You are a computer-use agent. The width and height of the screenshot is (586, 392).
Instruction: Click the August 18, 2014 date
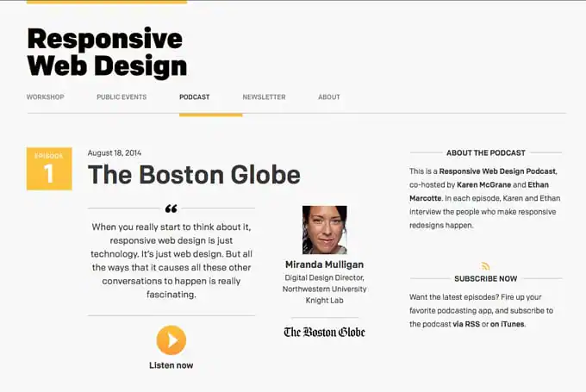coord(115,152)
